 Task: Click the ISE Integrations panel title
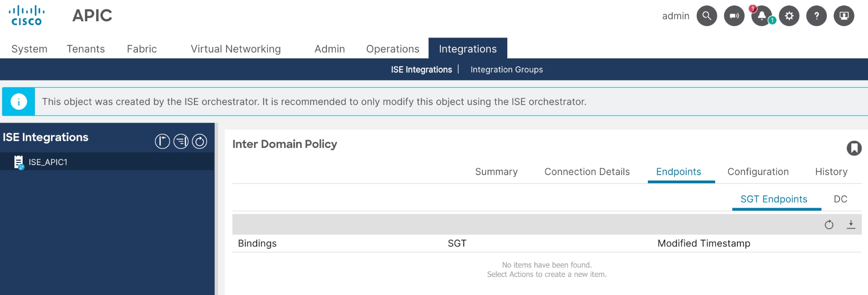click(x=46, y=137)
